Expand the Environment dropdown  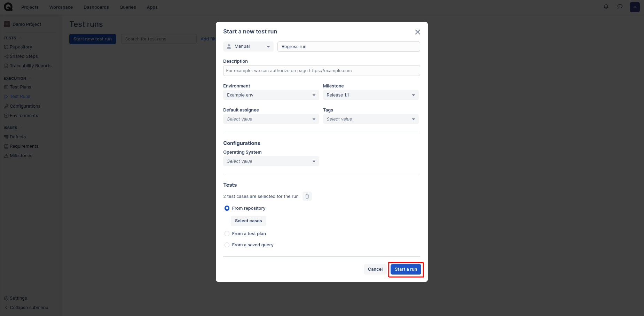(271, 95)
